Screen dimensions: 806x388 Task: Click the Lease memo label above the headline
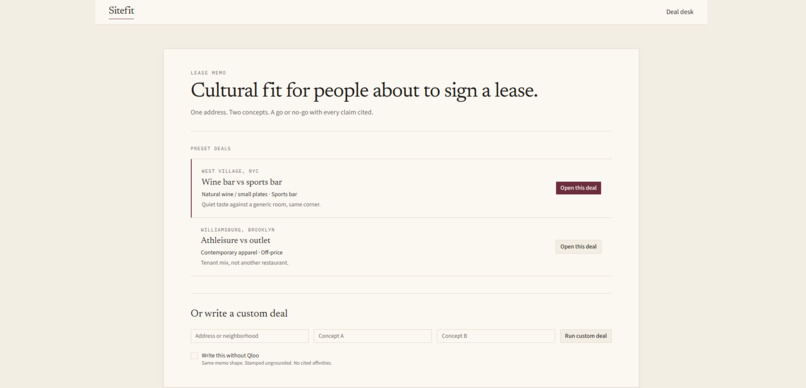coord(208,73)
